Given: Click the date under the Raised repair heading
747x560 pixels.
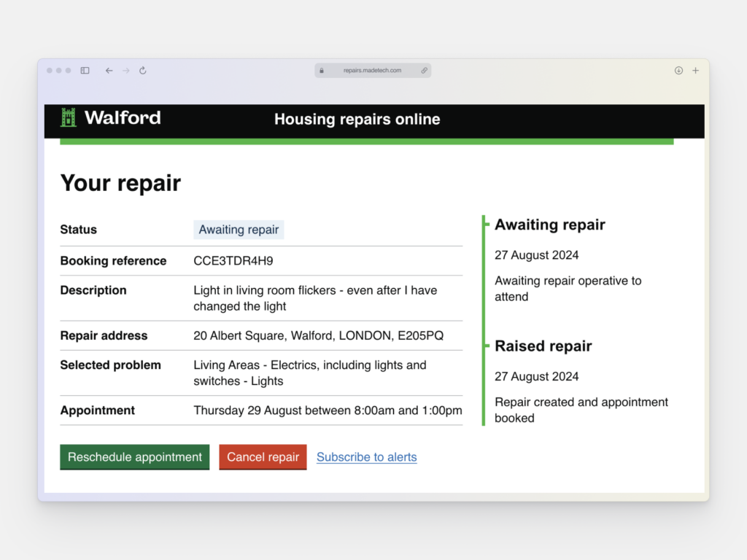Looking at the screenshot, I should 536,377.
